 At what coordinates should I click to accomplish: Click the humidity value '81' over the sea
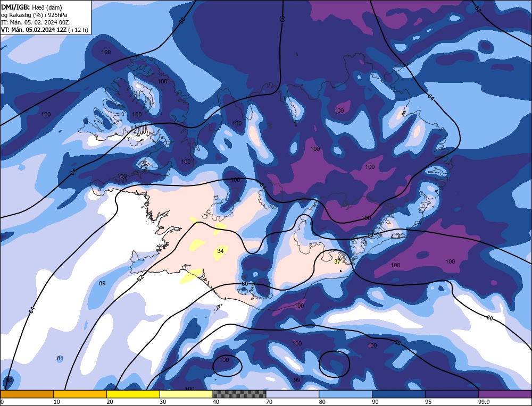[x=60, y=358]
